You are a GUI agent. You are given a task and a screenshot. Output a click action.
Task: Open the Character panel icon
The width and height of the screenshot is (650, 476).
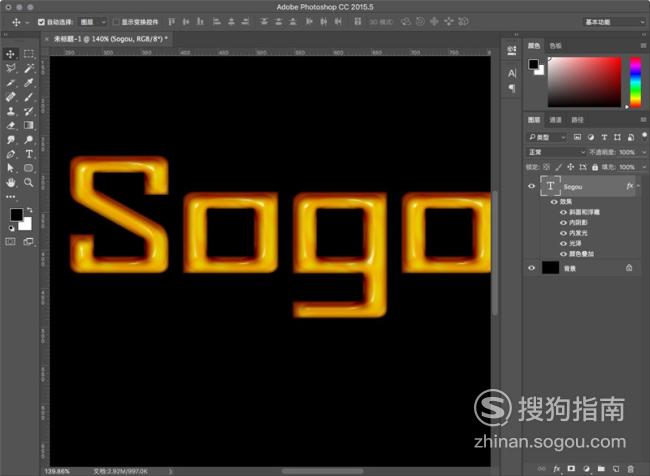coord(512,74)
